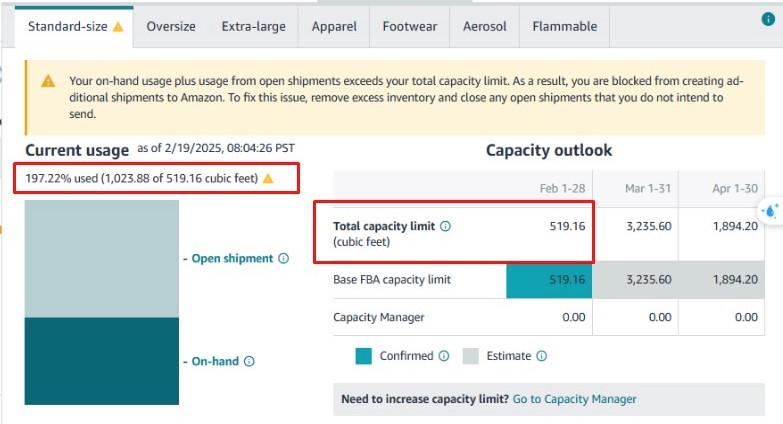Image resolution: width=783 pixels, height=424 pixels.
Task: Click the dark On-hand bar segment
Action: (102, 361)
